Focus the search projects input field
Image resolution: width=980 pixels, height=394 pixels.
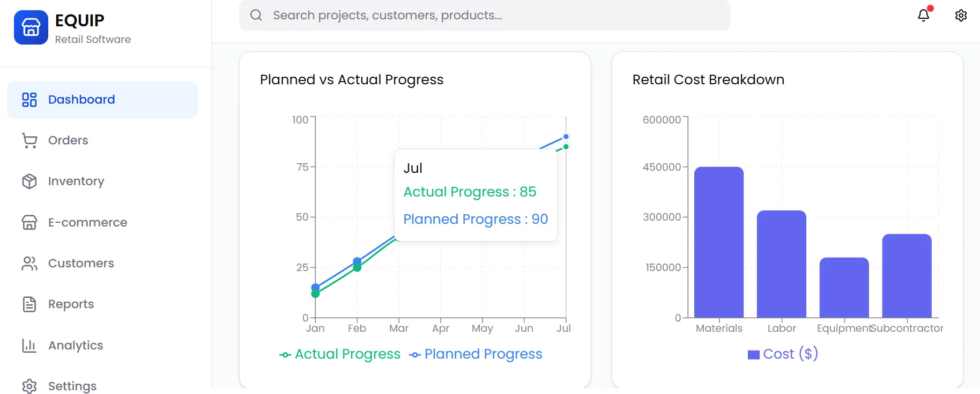tap(485, 15)
